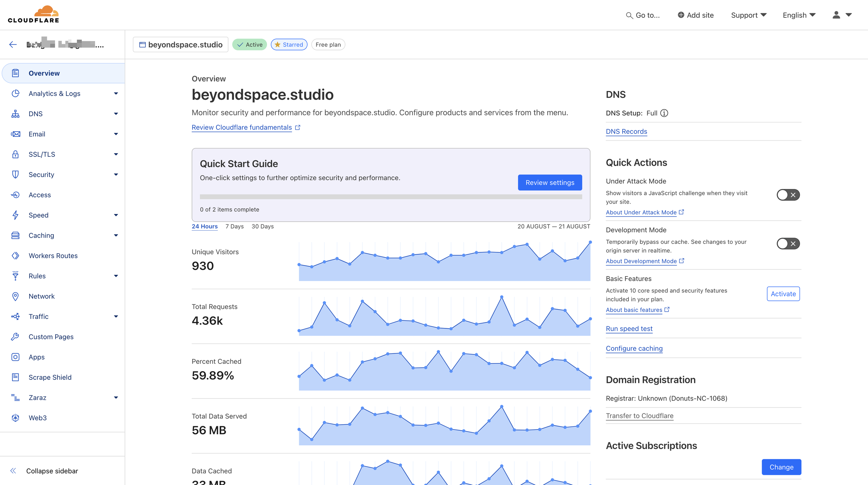Toggle the Starred badge

[289, 44]
